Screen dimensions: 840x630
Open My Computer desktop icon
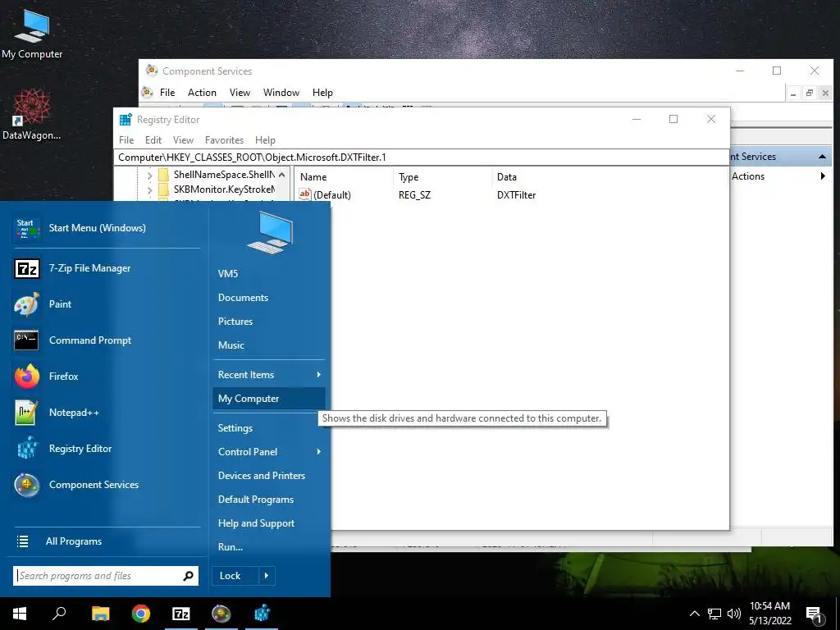(x=32, y=34)
